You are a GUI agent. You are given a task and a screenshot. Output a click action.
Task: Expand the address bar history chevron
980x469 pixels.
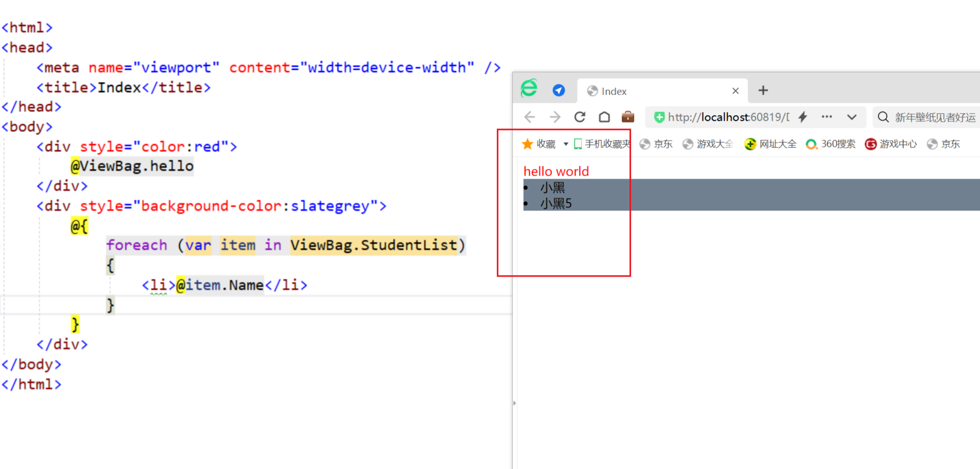pyautogui.click(x=852, y=117)
